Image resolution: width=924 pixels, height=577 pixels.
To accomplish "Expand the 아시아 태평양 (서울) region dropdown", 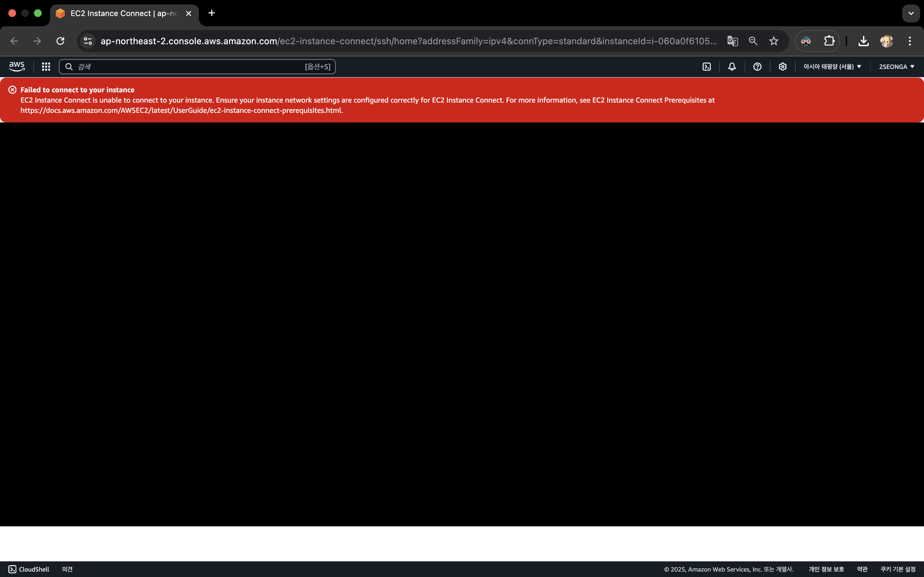I will 832,67.
